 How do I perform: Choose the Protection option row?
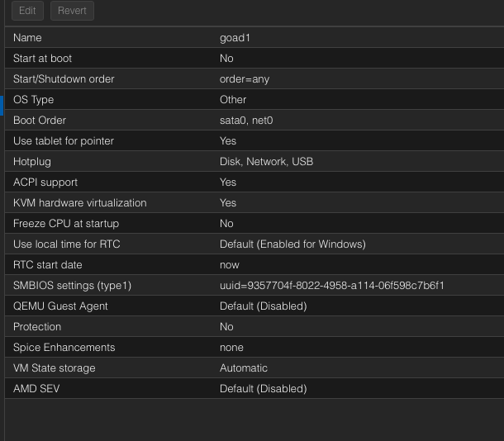point(248,327)
